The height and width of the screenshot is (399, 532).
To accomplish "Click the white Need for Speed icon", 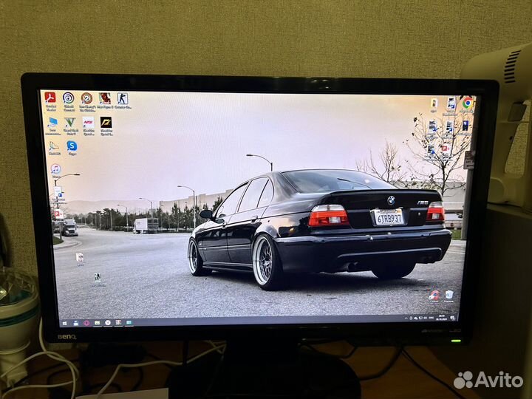I will (89, 123).
